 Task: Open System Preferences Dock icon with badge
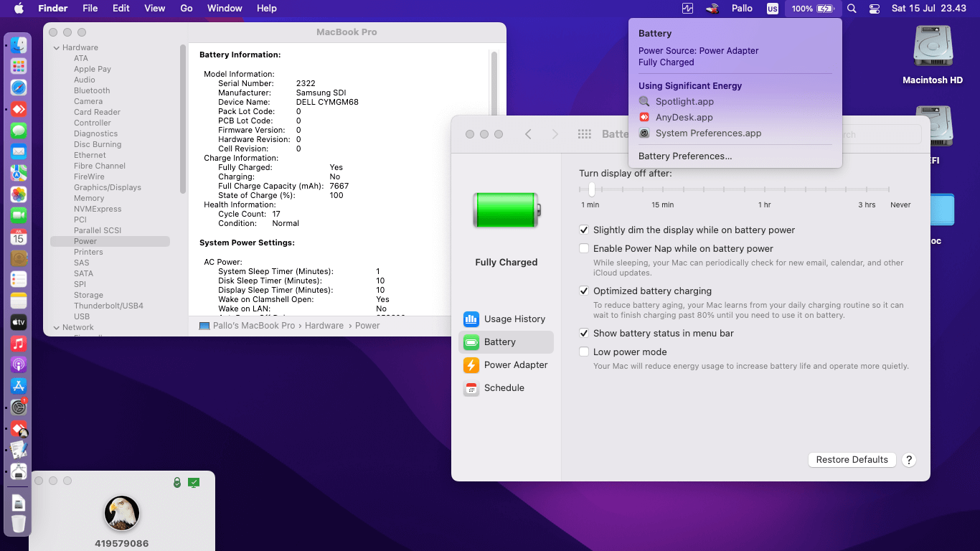(x=19, y=407)
